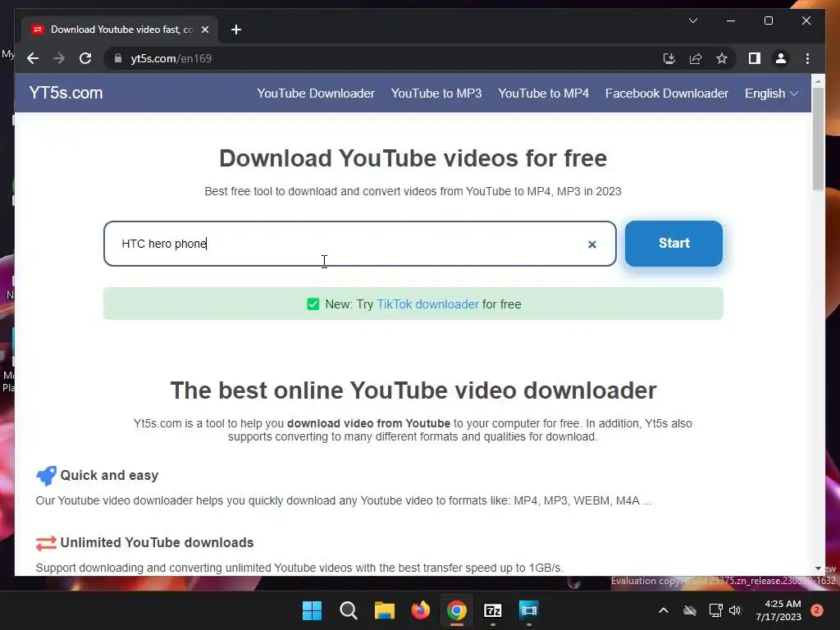Click scrollbar down arrow
The height and width of the screenshot is (630, 840).
[x=818, y=568]
